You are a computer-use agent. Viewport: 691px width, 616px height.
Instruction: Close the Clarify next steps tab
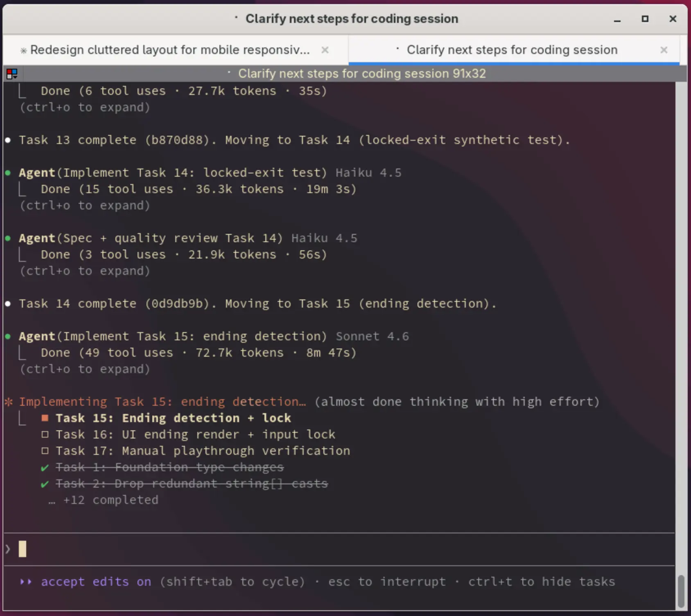664,50
